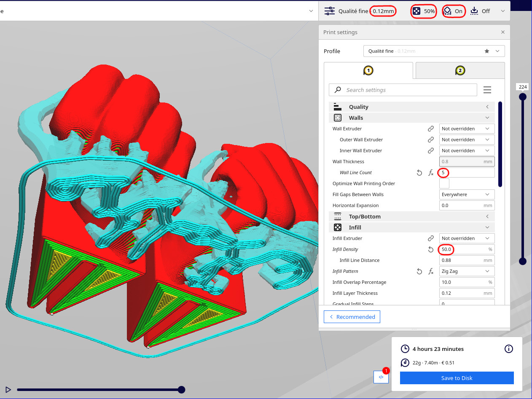Click the Quality category icon
Image resolution: width=532 pixels, height=399 pixels.
[337, 107]
